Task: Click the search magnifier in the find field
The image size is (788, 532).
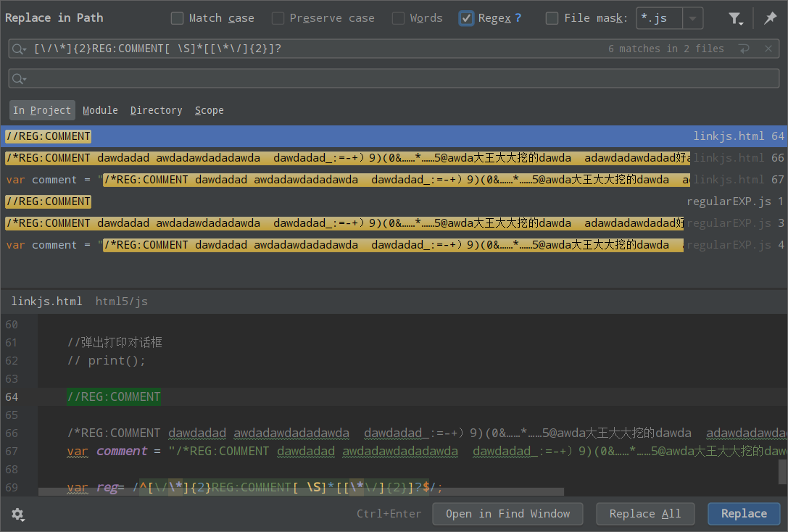Action: [19, 49]
